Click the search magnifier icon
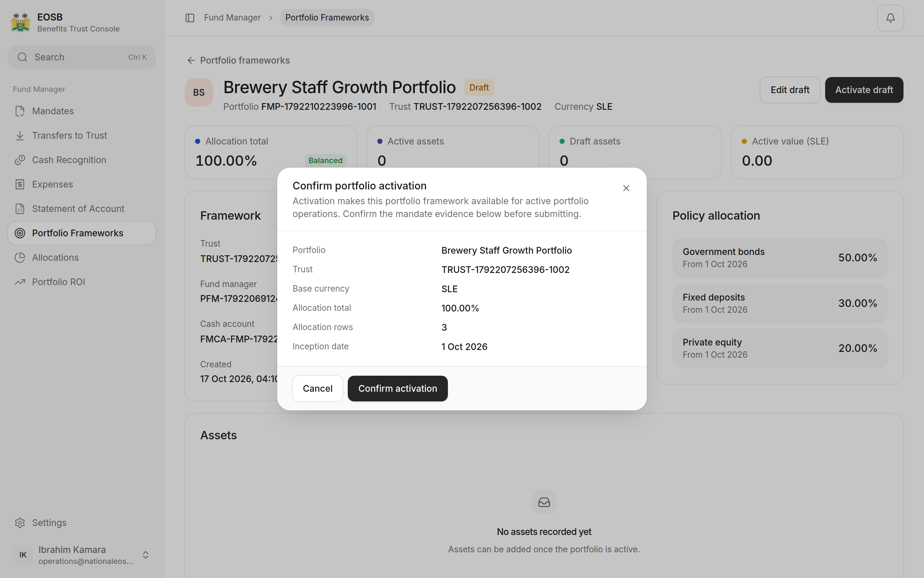 coord(22,57)
